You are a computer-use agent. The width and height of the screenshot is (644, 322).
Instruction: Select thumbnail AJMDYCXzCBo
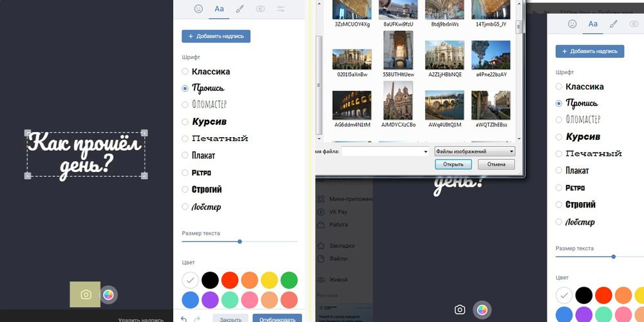pyautogui.click(x=399, y=100)
